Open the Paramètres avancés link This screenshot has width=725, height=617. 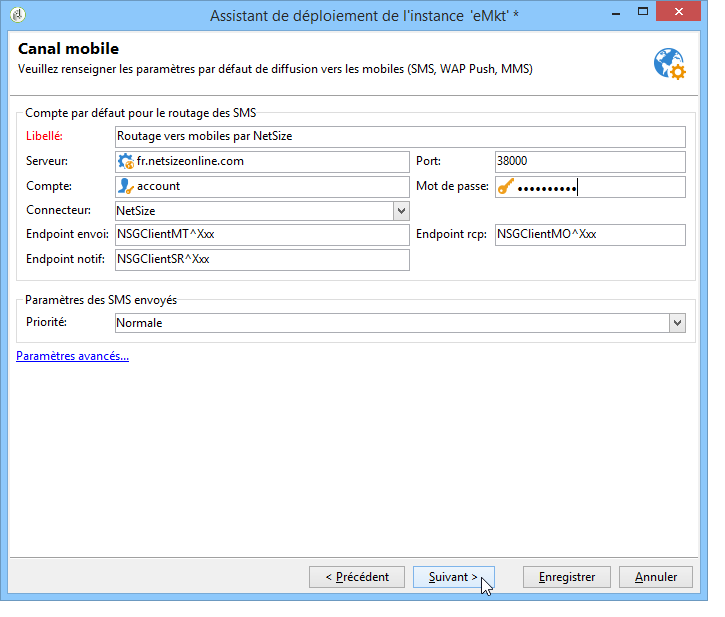[73, 356]
